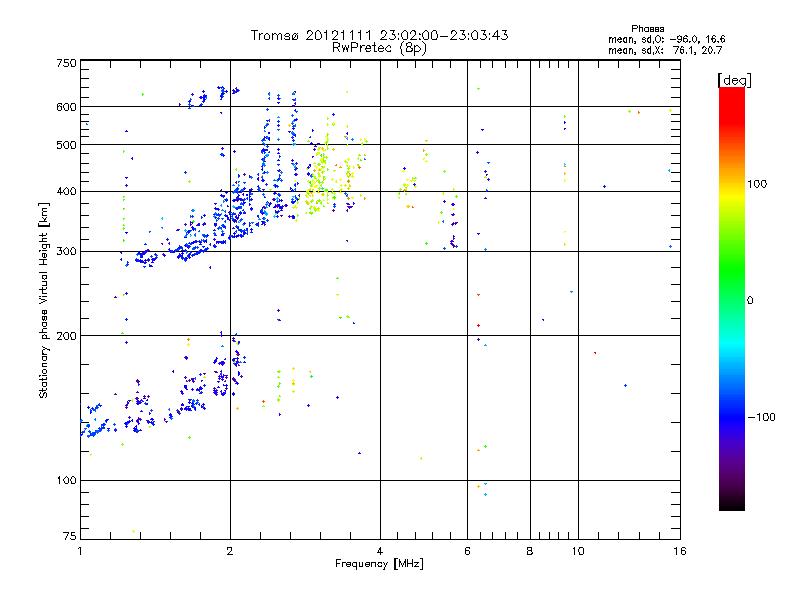Click the '750' y-axis tick label
This screenshot has height=600, width=800.
pyautogui.click(x=66, y=63)
